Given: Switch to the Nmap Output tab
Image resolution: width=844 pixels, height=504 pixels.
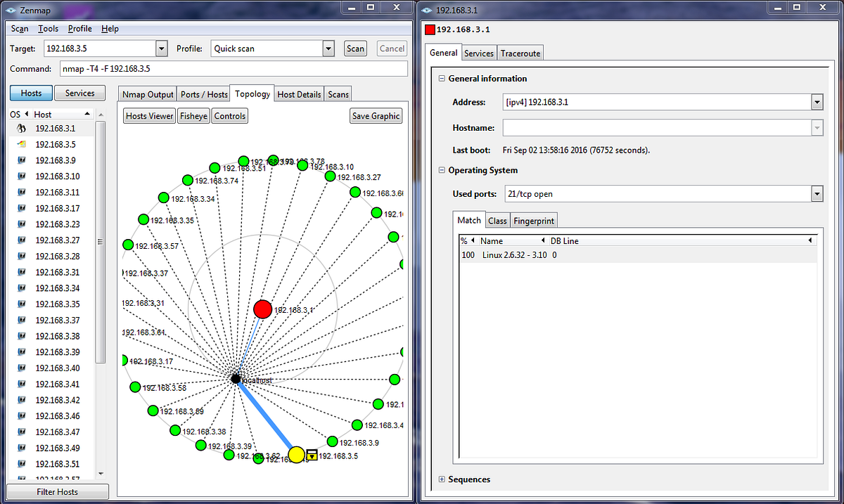Looking at the screenshot, I should [148, 94].
